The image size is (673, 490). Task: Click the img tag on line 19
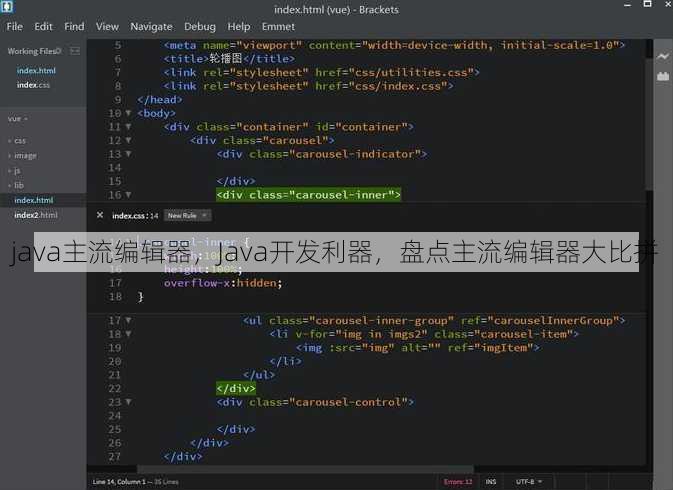point(417,348)
